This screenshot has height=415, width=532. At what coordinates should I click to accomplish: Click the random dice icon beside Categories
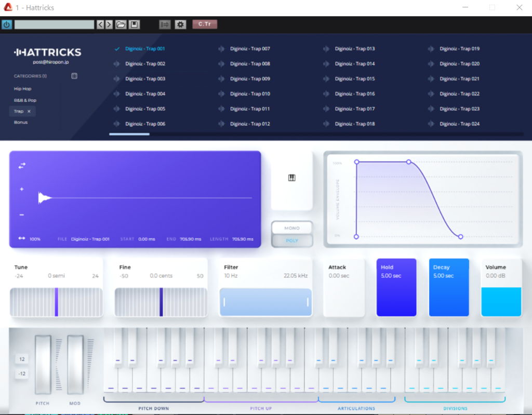(74, 76)
